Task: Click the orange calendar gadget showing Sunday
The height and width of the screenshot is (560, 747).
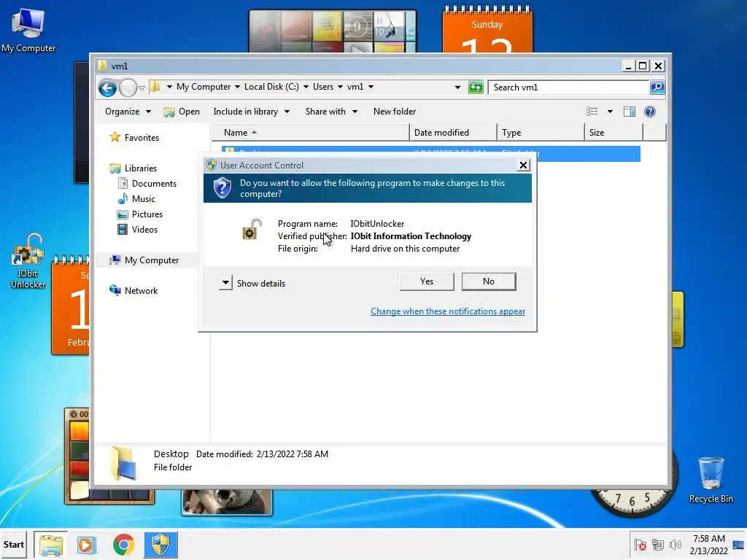Action: (x=487, y=29)
